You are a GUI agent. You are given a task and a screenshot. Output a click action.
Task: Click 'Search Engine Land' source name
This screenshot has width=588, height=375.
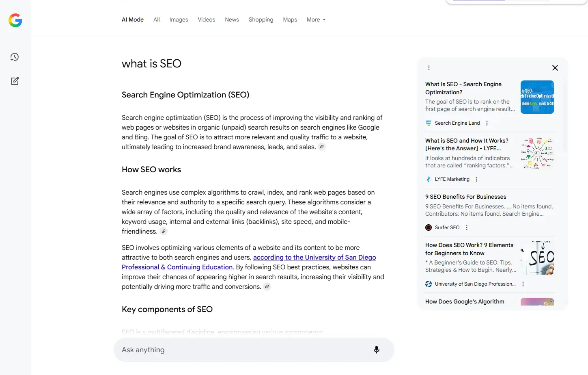click(457, 123)
